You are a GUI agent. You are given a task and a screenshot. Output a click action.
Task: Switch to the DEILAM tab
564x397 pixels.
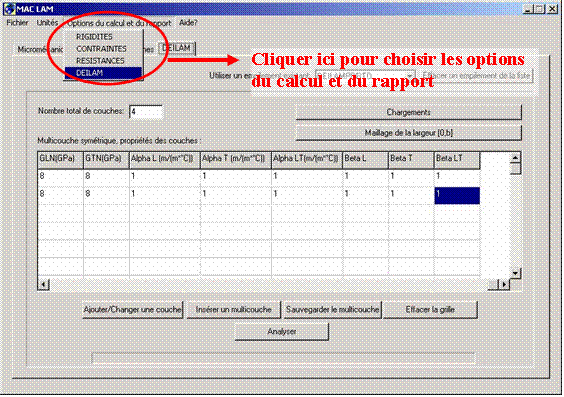[177, 48]
